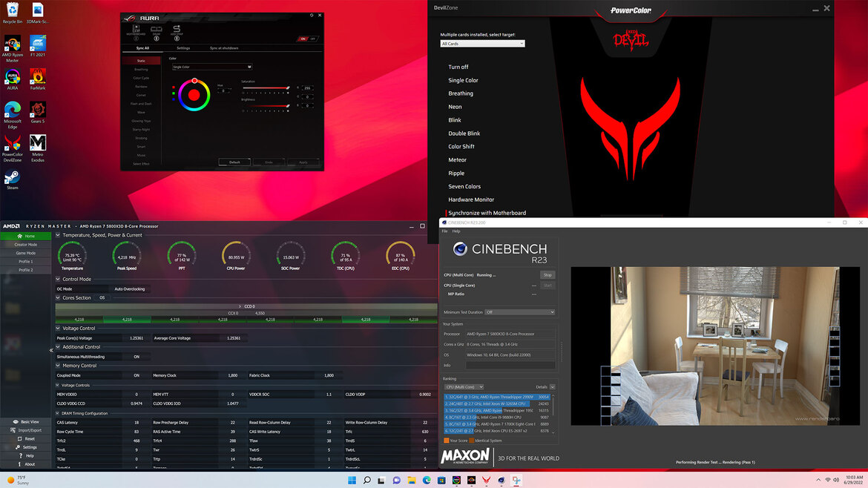
Task: Select the Rainbow effect in AURA list
Action: point(141,86)
